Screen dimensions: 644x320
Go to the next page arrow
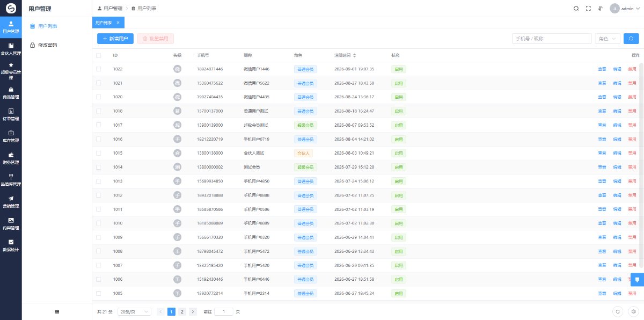click(193, 311)
